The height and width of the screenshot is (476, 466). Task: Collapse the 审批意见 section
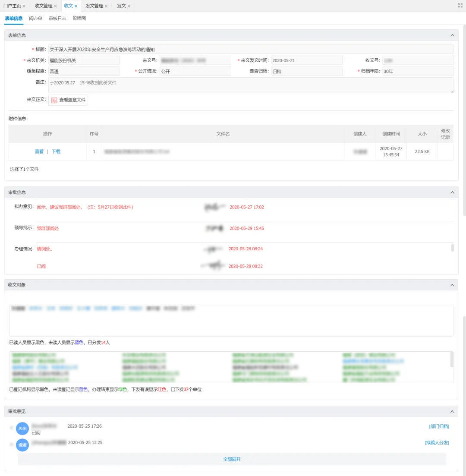(452, 411)
